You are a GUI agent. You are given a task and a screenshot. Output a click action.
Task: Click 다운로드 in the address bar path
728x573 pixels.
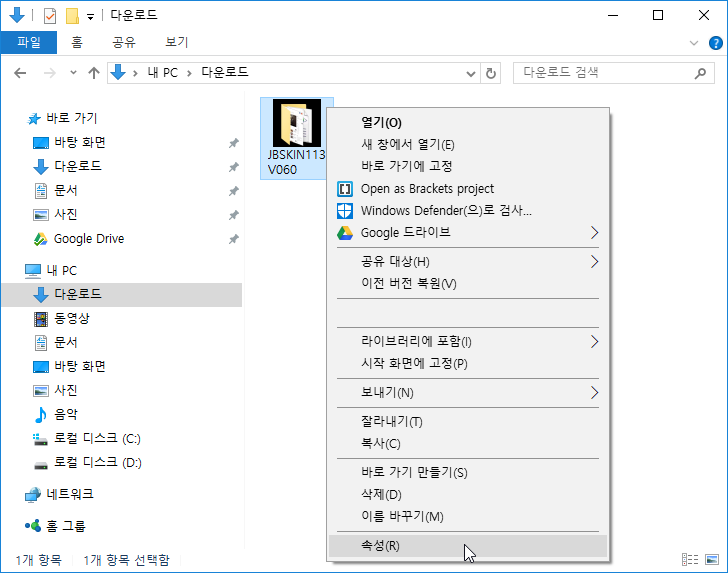(x=225, y=72)
